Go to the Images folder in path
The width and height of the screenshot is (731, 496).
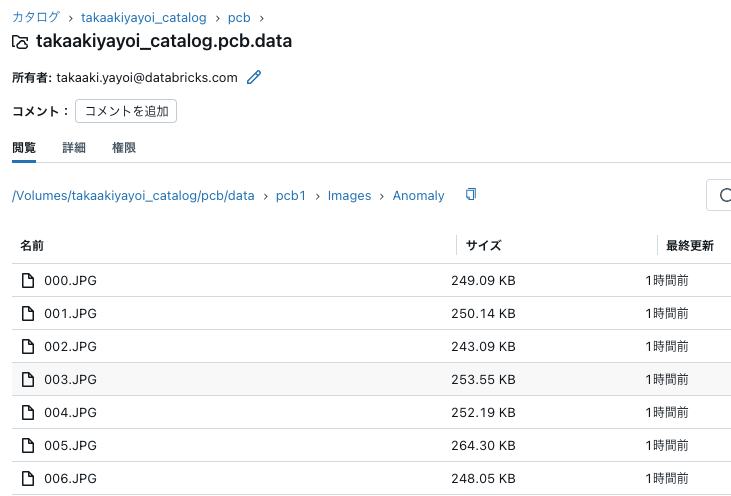click(349, 196)
